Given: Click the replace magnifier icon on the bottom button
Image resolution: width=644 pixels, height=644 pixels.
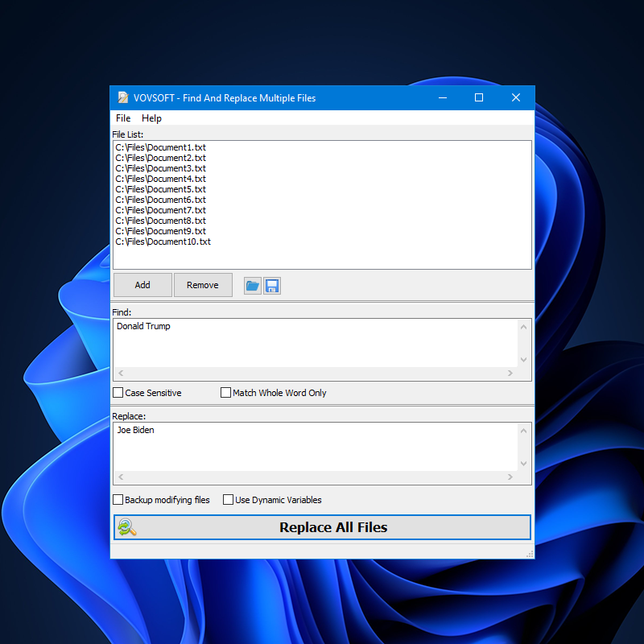Looking at the screenshot, I should click(127, 527).
